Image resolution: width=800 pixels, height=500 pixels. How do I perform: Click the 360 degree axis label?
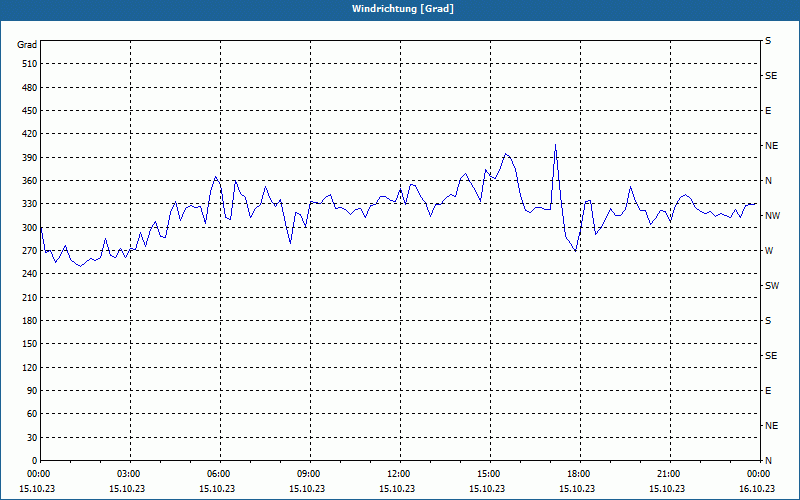coord(30,181)
